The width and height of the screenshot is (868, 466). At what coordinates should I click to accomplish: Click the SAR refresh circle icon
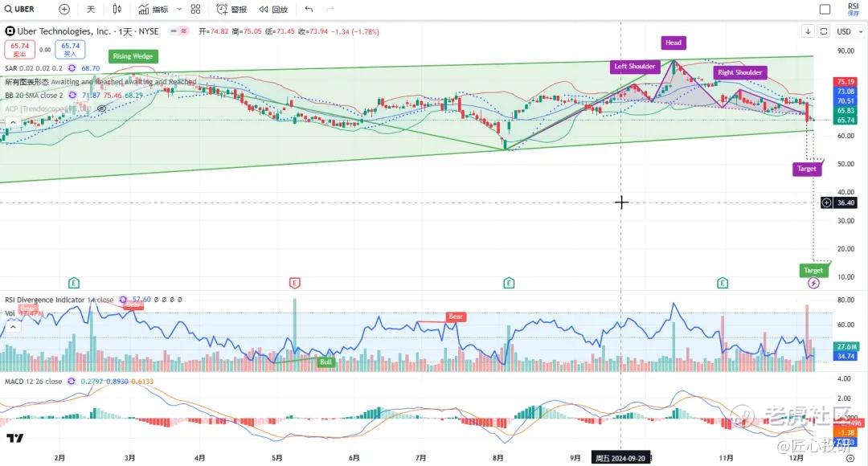72,68
